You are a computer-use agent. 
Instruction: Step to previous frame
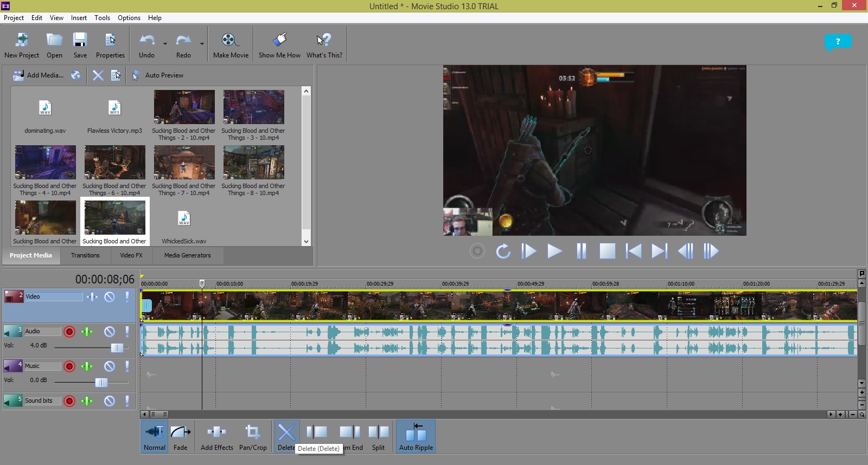(x=685, y=251)
